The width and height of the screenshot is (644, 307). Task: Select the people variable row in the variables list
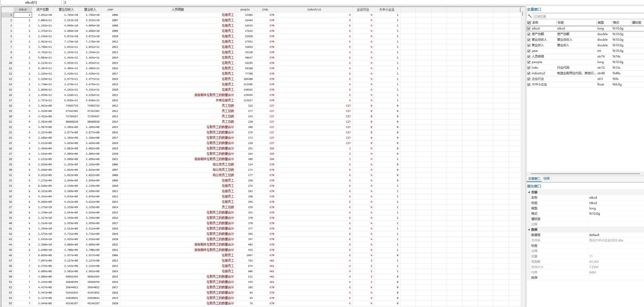pos(537,62)
